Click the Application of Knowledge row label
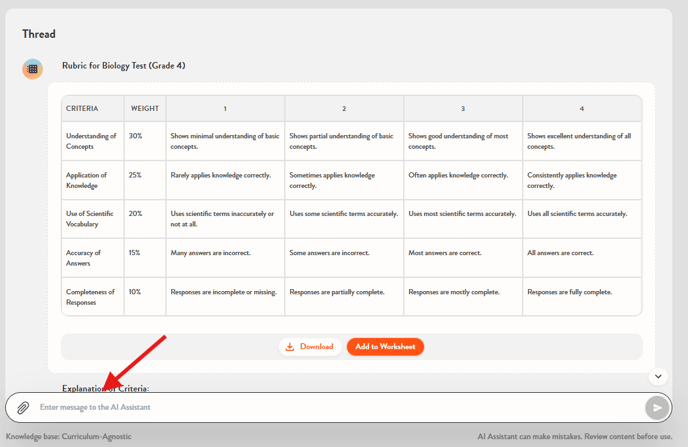This screenshot has width=688, height=447. [x=91, y=180]
